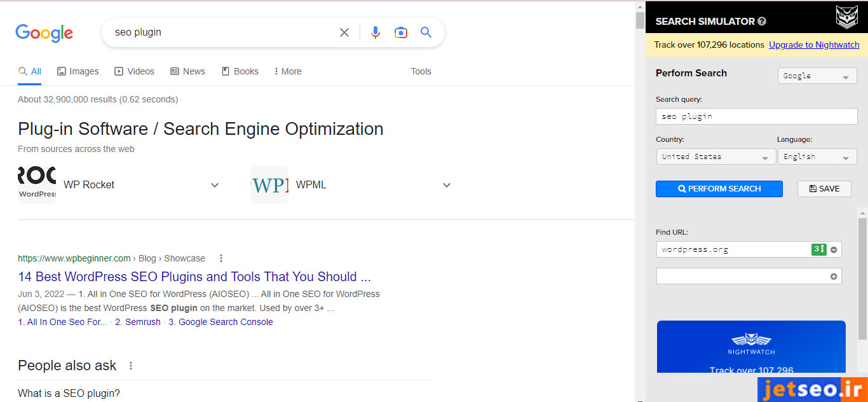Select the All results tab
This screenshot has width=868, height=402.
pyautogui.click(x=30, y=71)
